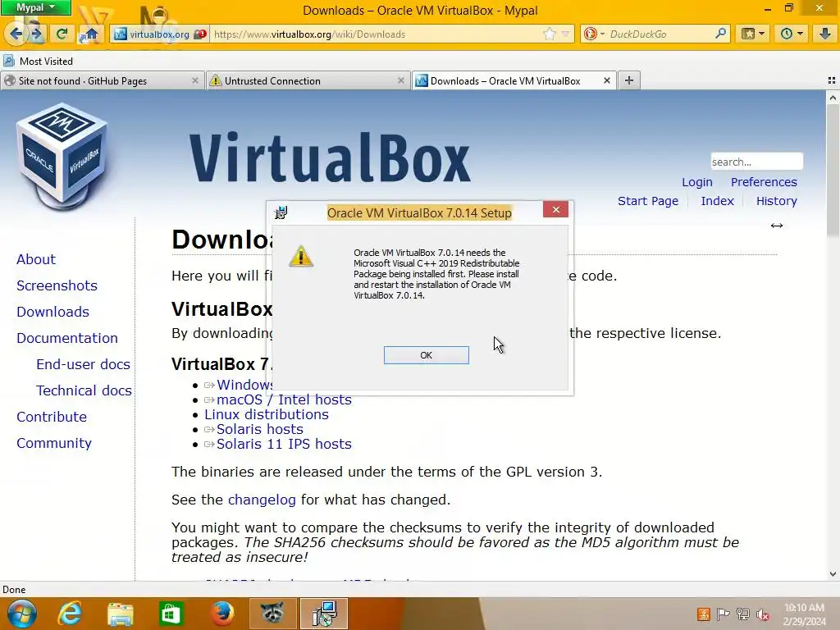Click the Action Center flag tray icon
The height and width of the screenshot is (630, 840).
point(723,614)
